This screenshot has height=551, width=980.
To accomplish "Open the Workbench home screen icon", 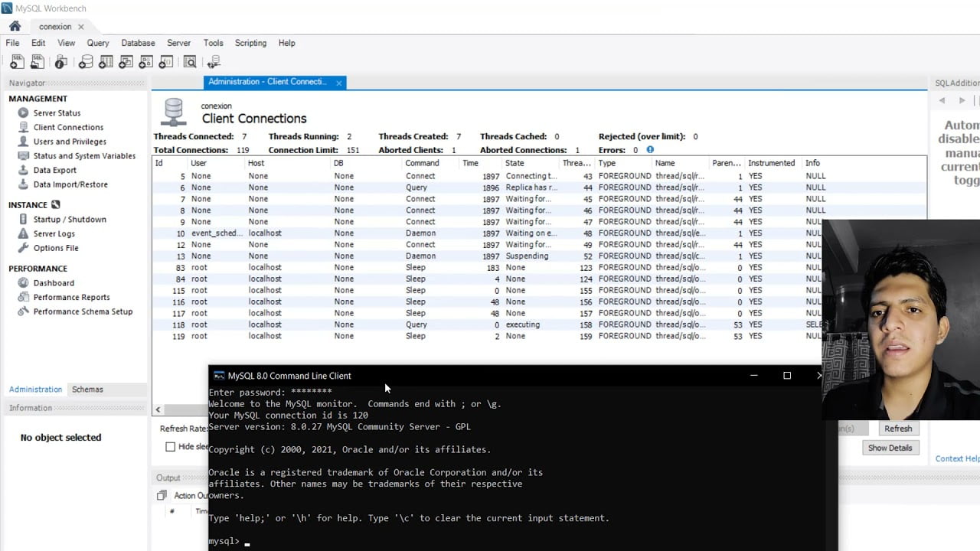I will (15, 26).
